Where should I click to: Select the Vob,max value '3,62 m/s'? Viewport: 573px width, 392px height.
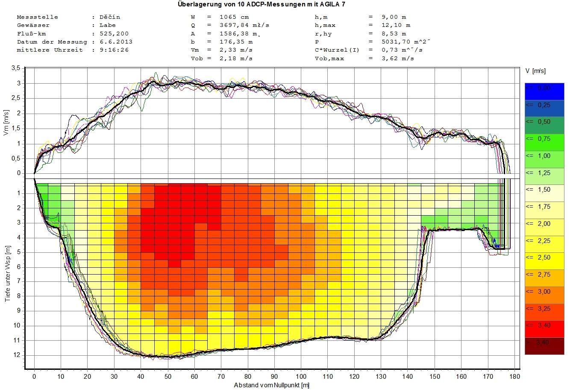pos(397,59)
